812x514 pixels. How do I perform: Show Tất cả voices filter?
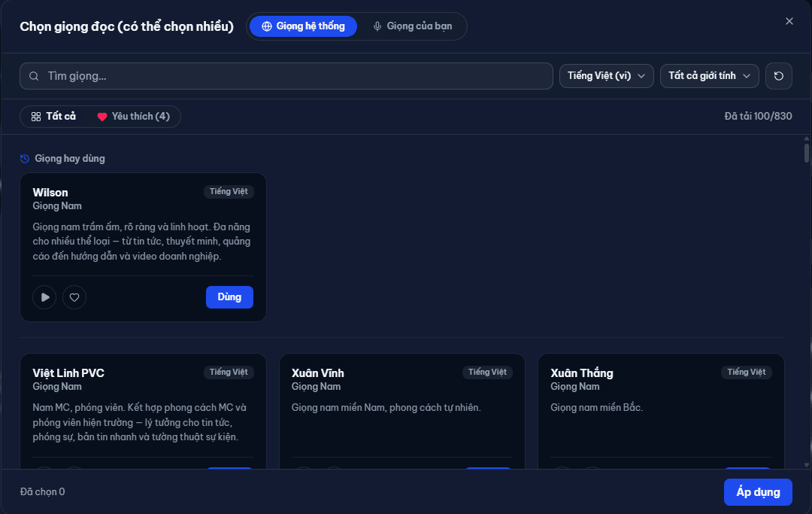tap(54, 117)
